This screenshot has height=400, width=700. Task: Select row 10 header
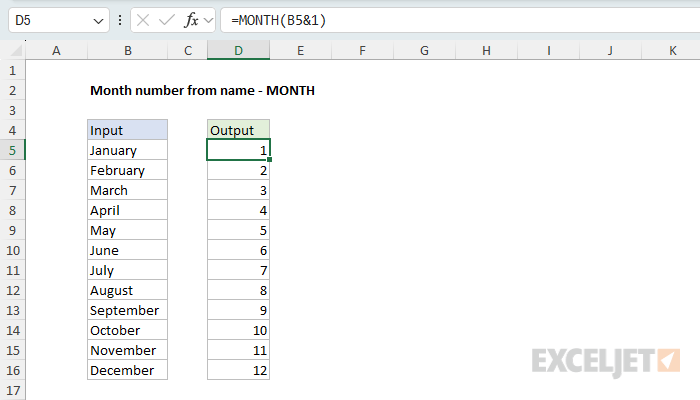click(12, 250)
